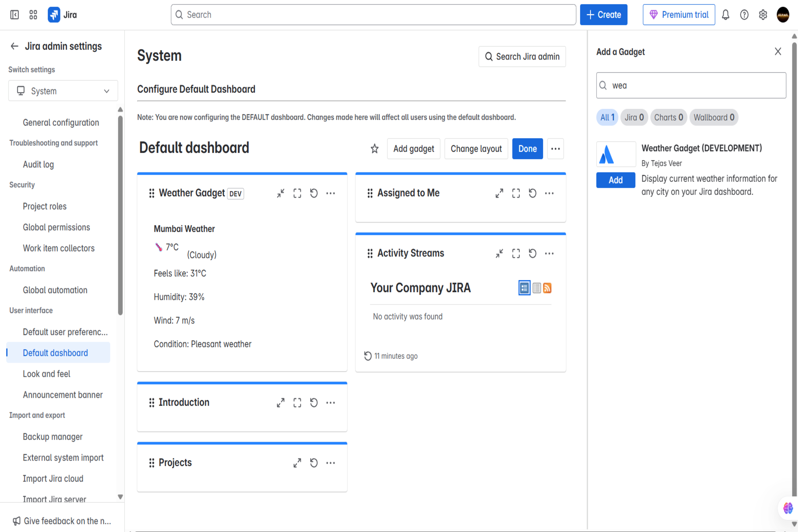Screen dimensions: 798x532
Task: Click Done to finish dashboard editing
Action: [527, 149]
